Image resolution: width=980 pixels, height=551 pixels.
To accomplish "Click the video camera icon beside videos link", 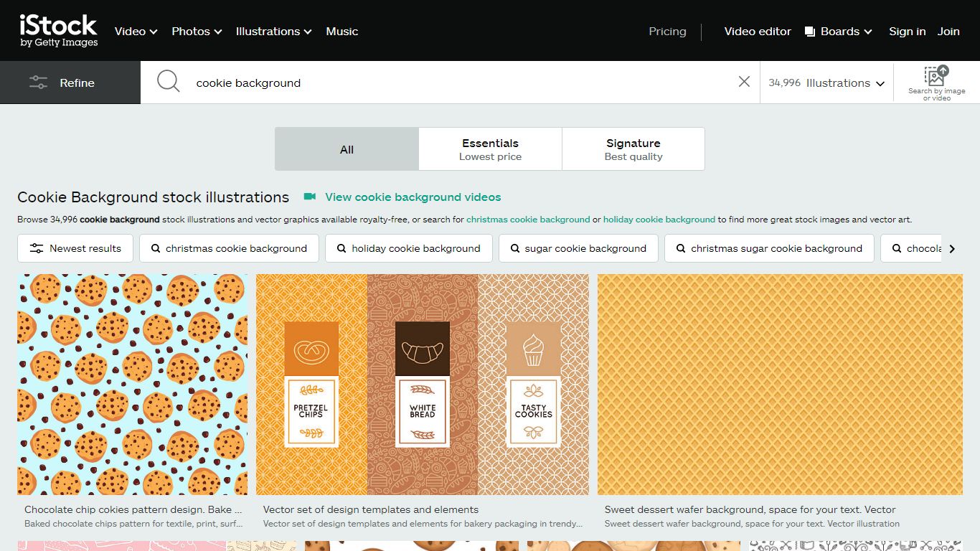I will pyautogui.click(x=310, y=197).
